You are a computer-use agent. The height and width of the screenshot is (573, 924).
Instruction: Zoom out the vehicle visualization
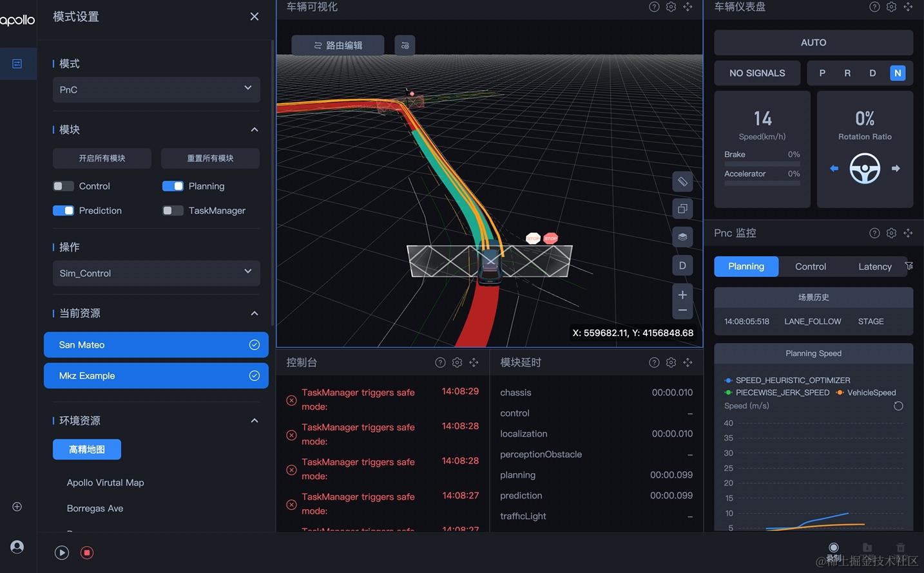(x=682, y=311)
